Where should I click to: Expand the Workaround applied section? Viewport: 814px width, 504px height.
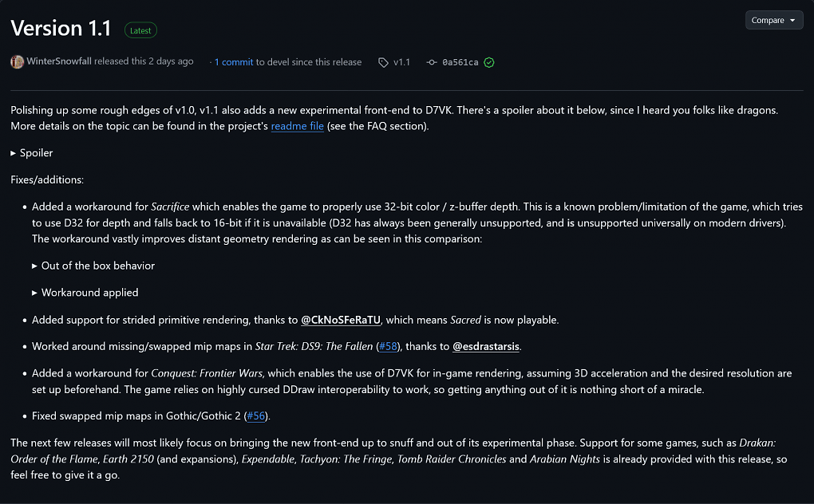coord(85,293)
